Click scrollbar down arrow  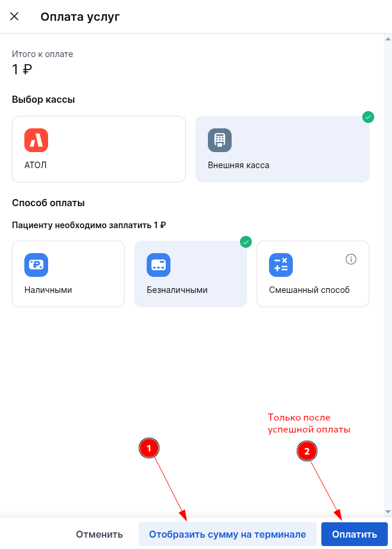click(388, 512)
